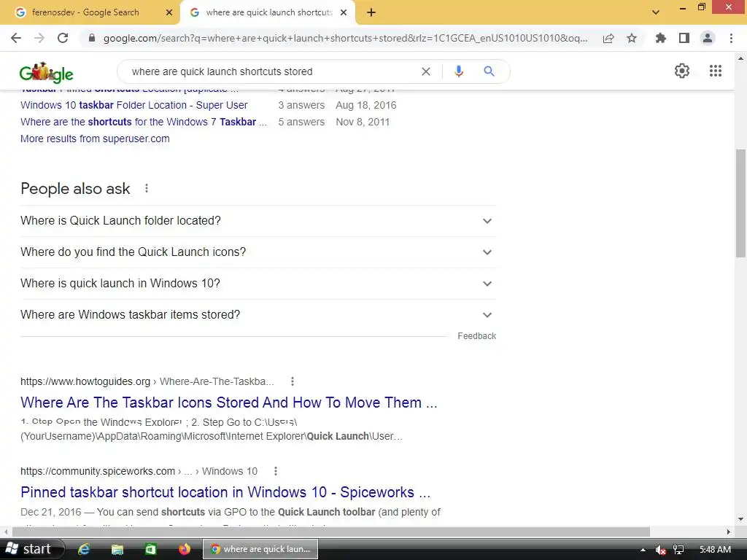
Task: View site security lock info
Action: click(x=92, y=38)
